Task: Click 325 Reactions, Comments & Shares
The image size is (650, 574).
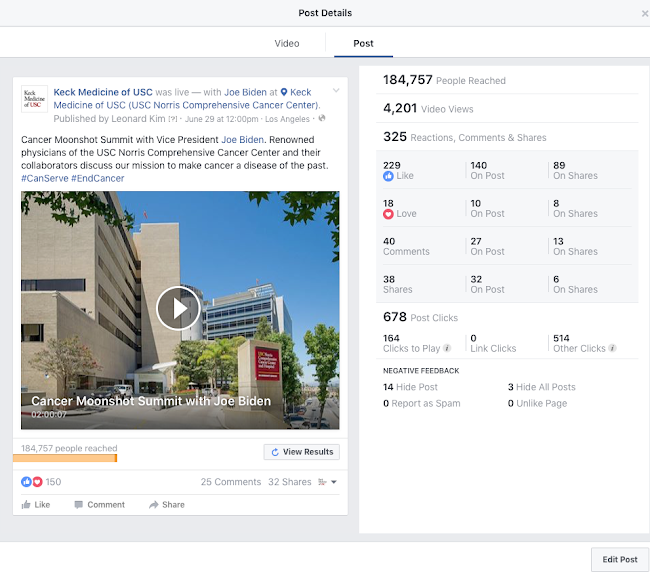Action: click(464, 137)
